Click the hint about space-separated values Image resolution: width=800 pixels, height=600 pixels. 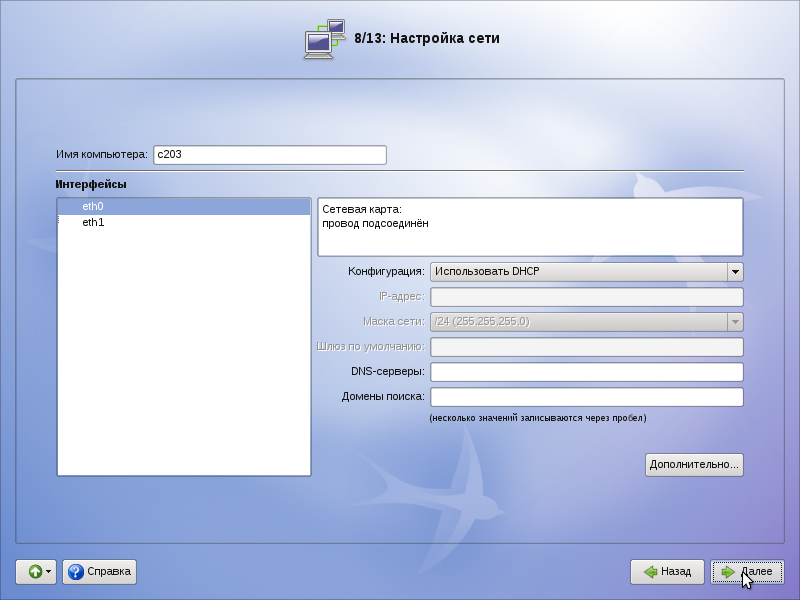pyautogui.click(x=537, y=418)
